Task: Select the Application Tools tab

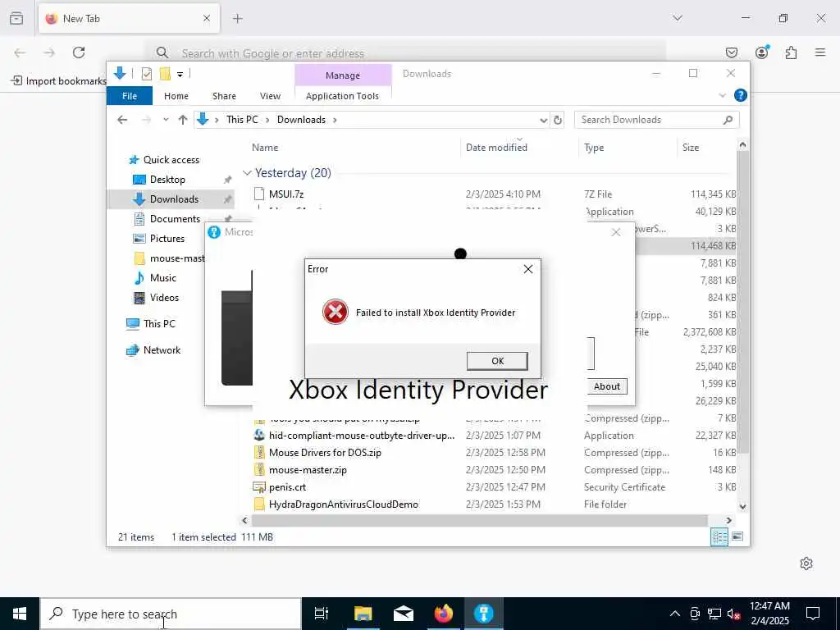Action: coord(342,96)
